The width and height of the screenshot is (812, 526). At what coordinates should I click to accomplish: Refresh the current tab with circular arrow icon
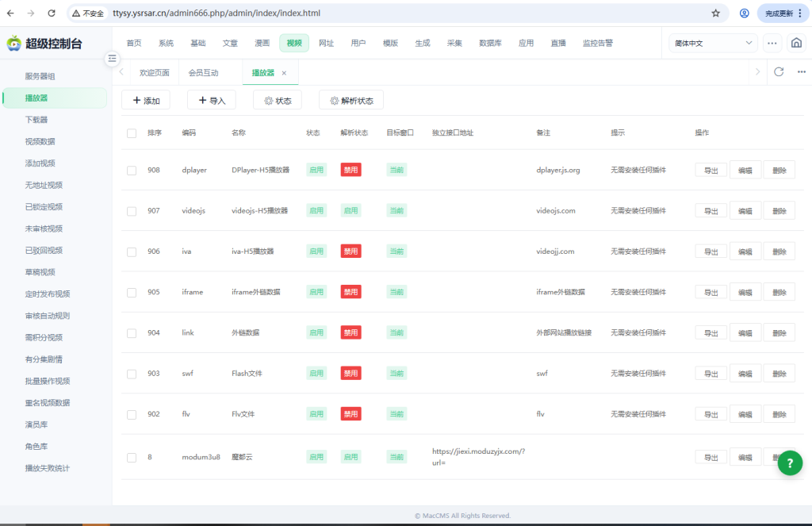[779, 72]
